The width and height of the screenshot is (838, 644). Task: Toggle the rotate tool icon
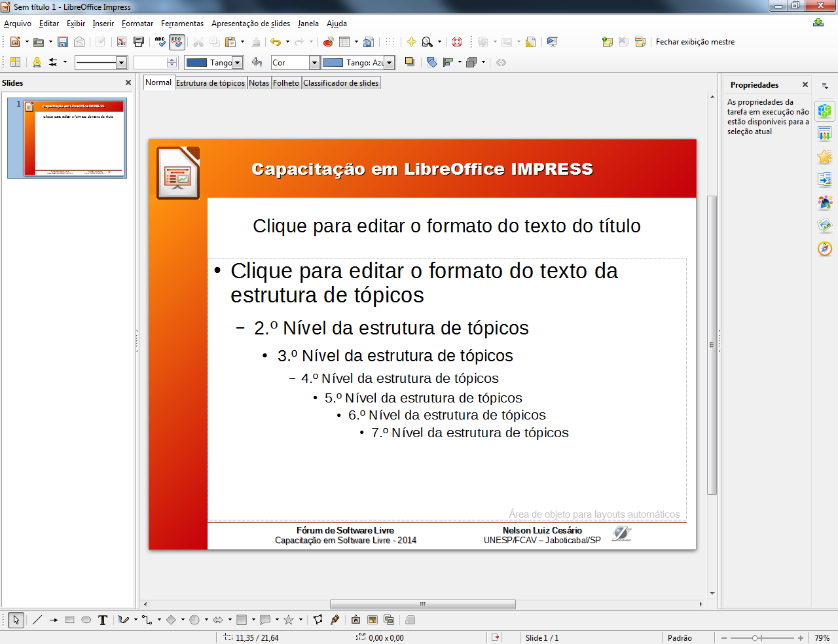coord(431,62)
